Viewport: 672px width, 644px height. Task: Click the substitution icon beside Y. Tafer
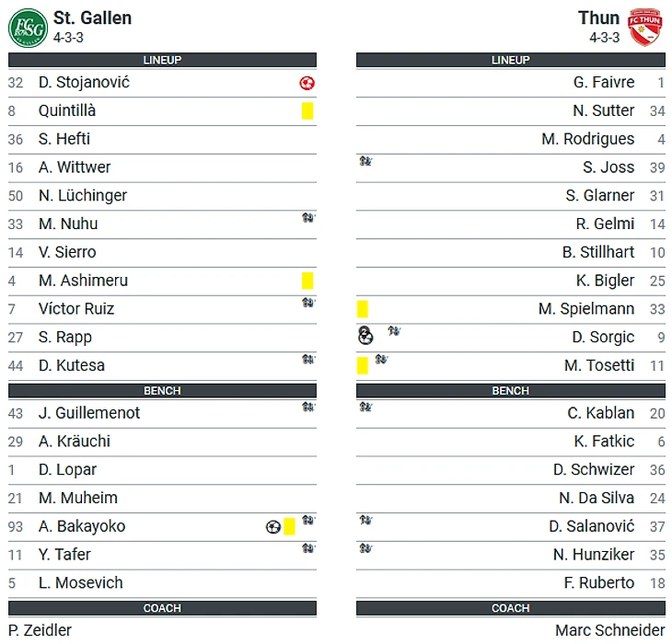(x=308, y=548)
